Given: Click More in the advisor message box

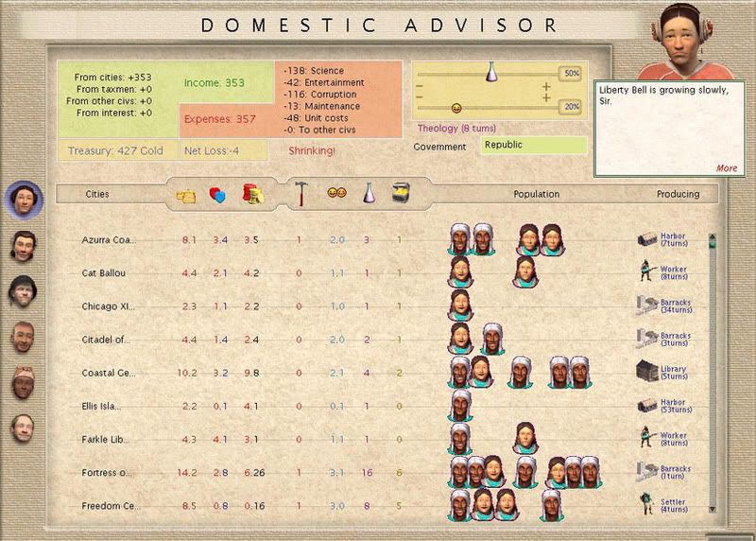Looking at the screenshot, I should [726, 168].
